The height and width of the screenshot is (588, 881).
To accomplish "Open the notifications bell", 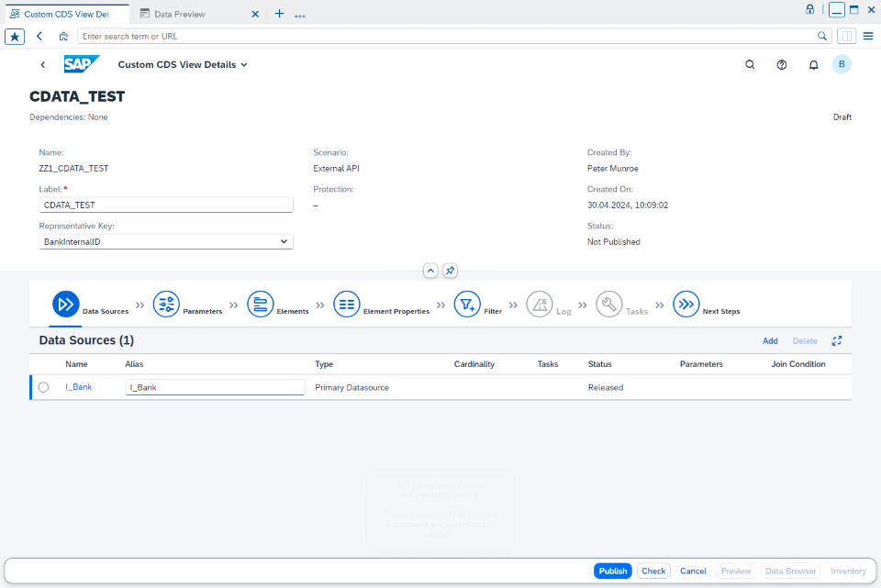I will pos(815,64).
